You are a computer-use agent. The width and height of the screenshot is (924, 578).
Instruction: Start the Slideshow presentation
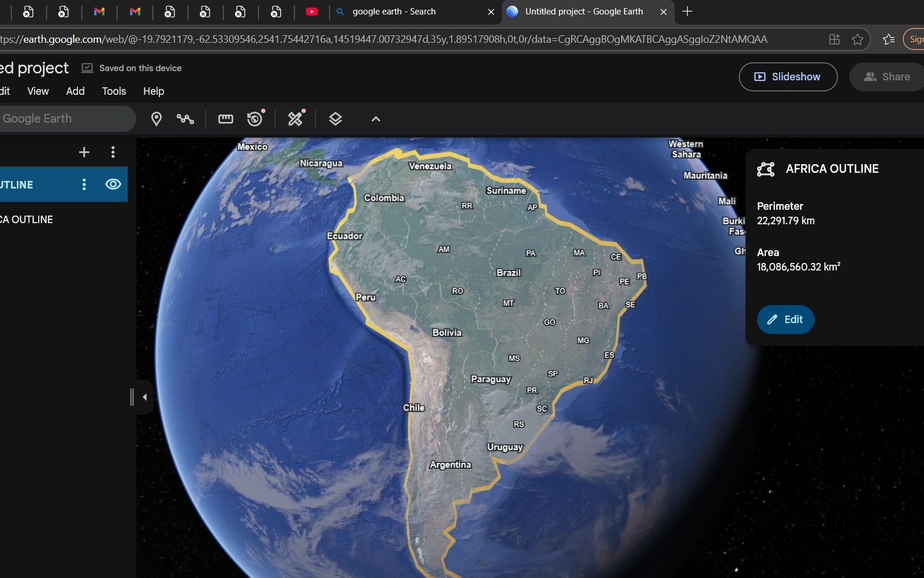[788, 77]
